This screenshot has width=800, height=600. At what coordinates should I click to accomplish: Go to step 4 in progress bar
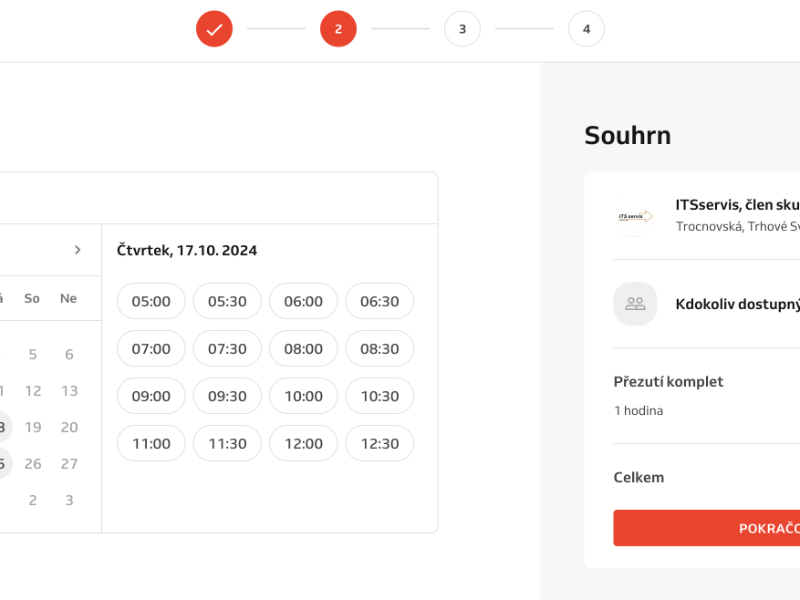[x=586, y=29]
